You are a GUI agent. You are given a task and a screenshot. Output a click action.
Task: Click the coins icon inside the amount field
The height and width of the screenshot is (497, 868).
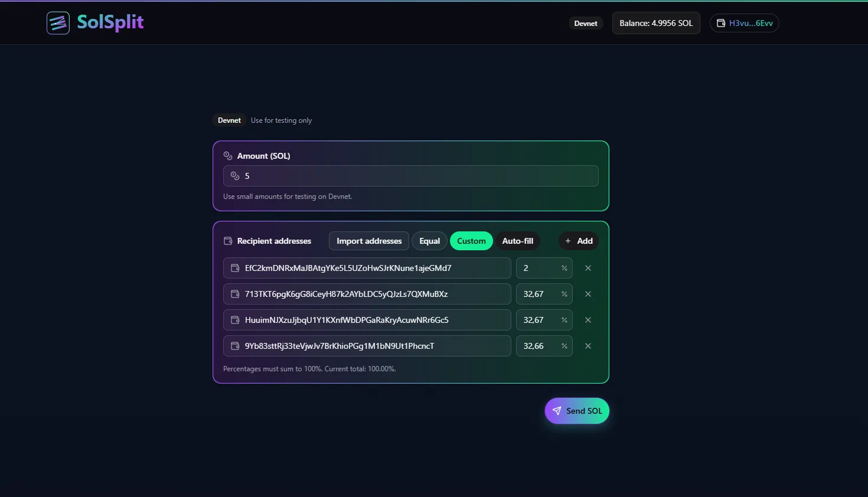[235, 176]
